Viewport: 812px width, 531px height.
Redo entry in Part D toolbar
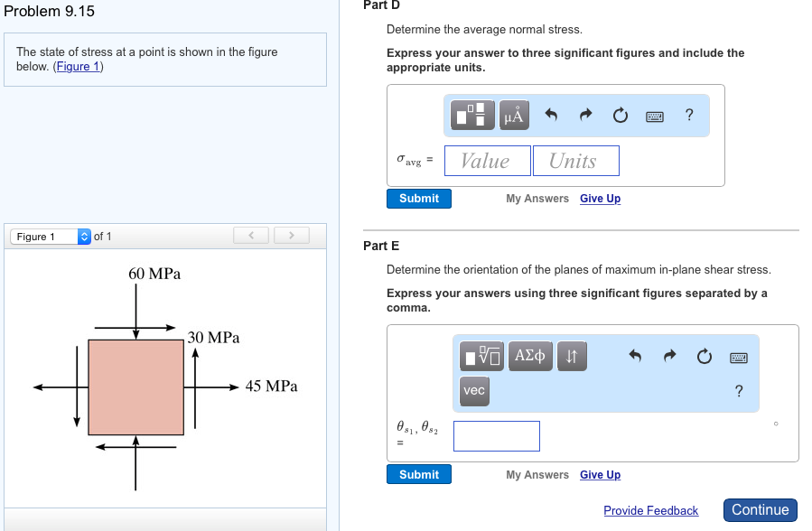click(x=585, y=115)
